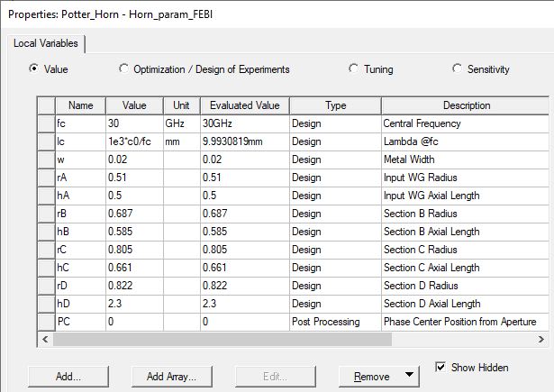
Task: Click the hA value cell '0.5'
Action: [x=134, y=196]
